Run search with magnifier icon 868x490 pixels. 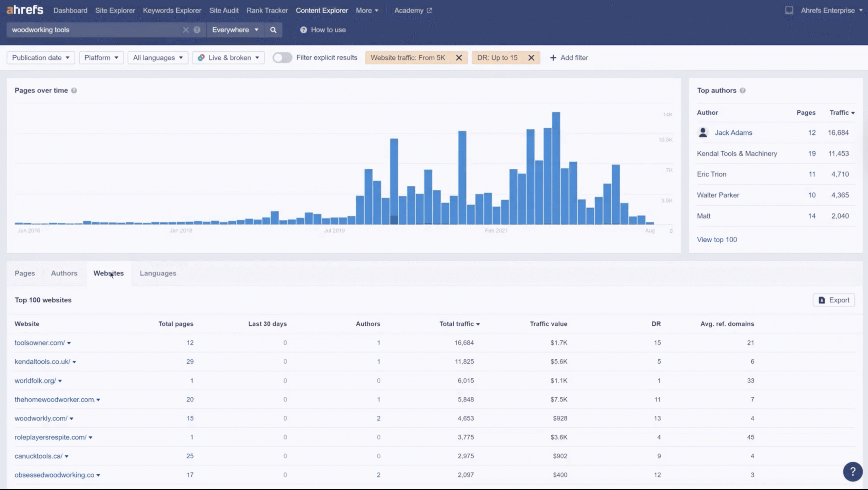273,30
